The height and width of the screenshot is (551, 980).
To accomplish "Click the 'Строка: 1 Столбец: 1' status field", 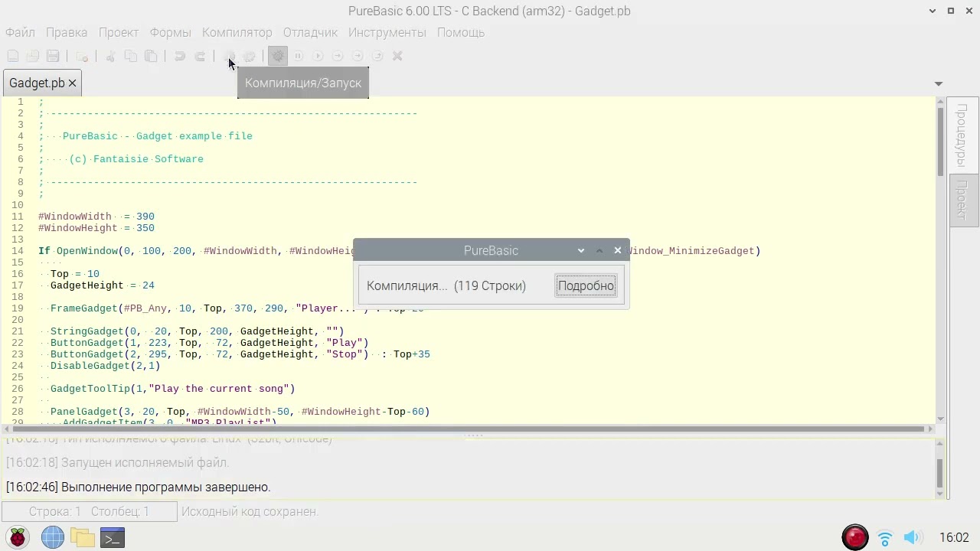I will coord(90,511).
